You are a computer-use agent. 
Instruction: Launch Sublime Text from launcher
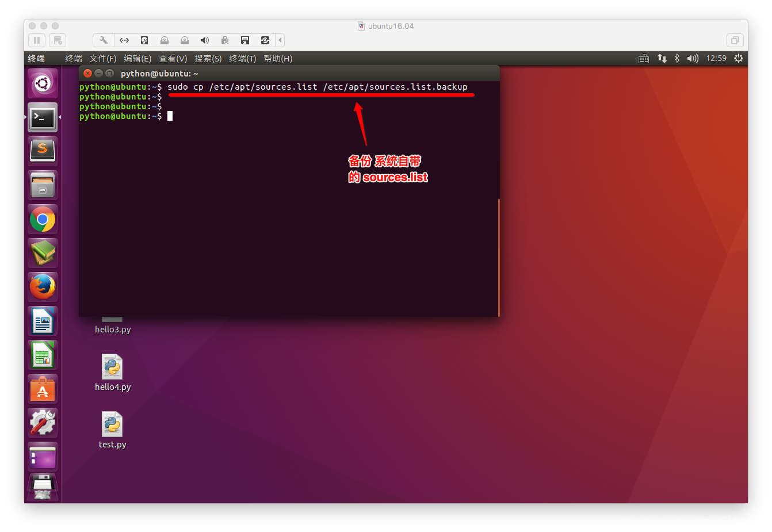pos(43,151)
